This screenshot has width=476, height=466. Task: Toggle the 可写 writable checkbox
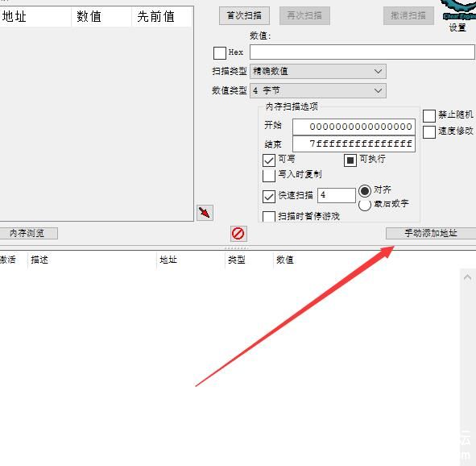click(269, 160)
